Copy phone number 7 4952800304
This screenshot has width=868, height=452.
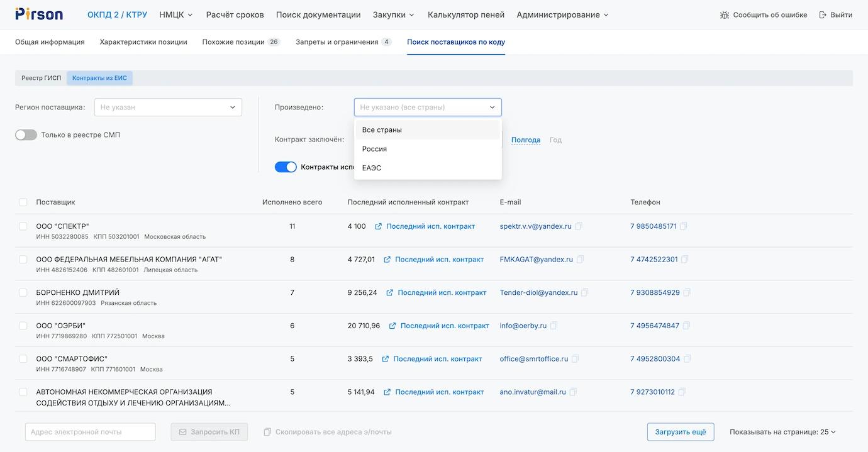point(687,359)
